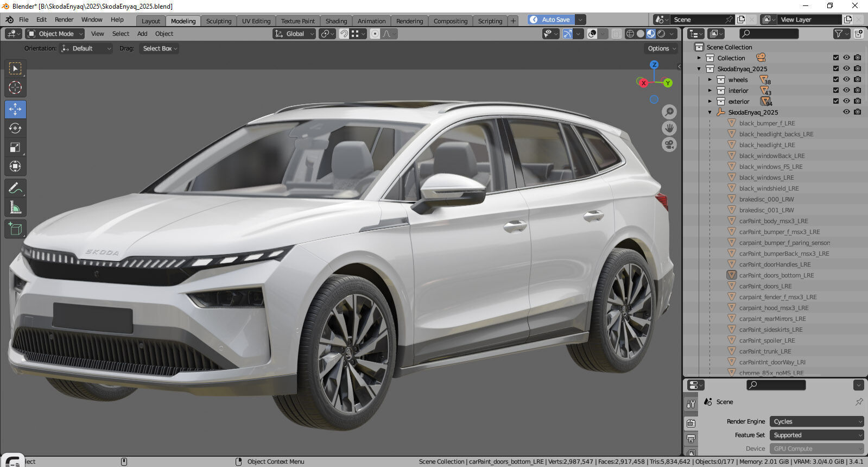Viewport: 868px width, 467px height.
Task: Open the Render properties tab
Action: pos(691,423)
